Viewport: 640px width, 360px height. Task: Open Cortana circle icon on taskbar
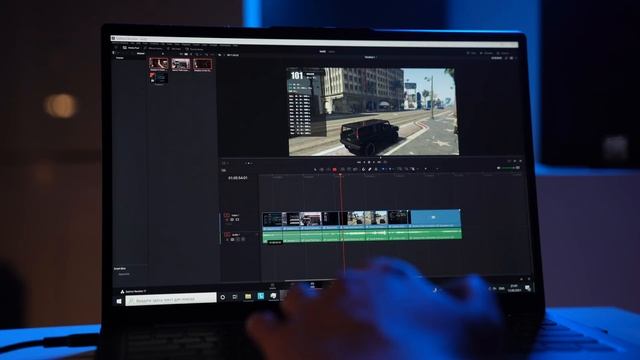(x=222, y=297)
